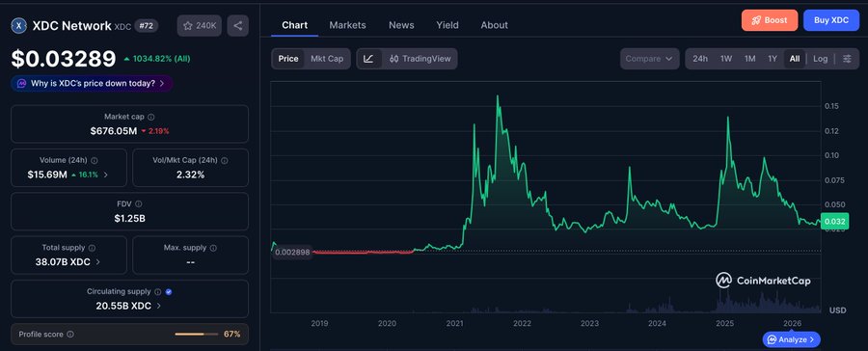The height and width of the screenshot is (351, 868).
Task: Click the Buy XDC button
Action: (x=831, y=20)
